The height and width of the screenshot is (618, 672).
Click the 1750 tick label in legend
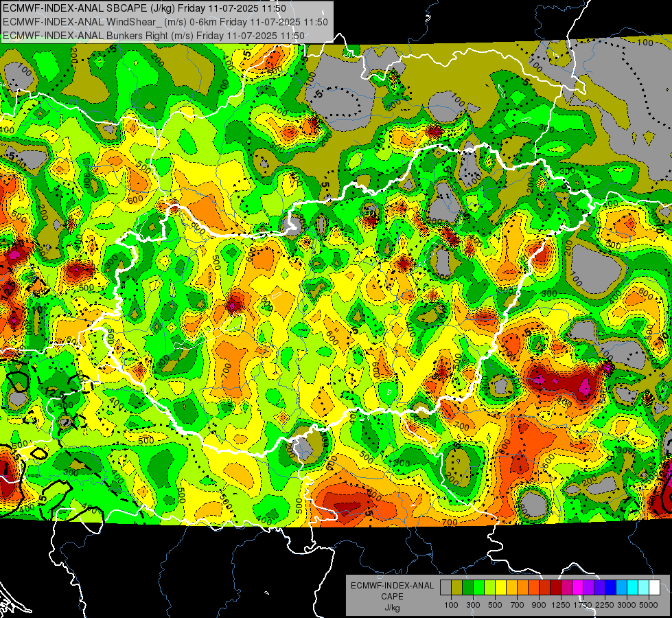(583, 605)
